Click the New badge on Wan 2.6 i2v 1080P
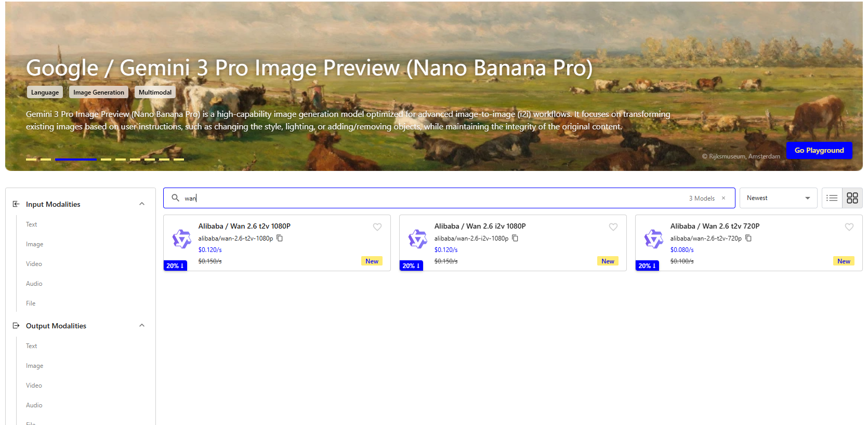868x425 pixels. [608, 261]
